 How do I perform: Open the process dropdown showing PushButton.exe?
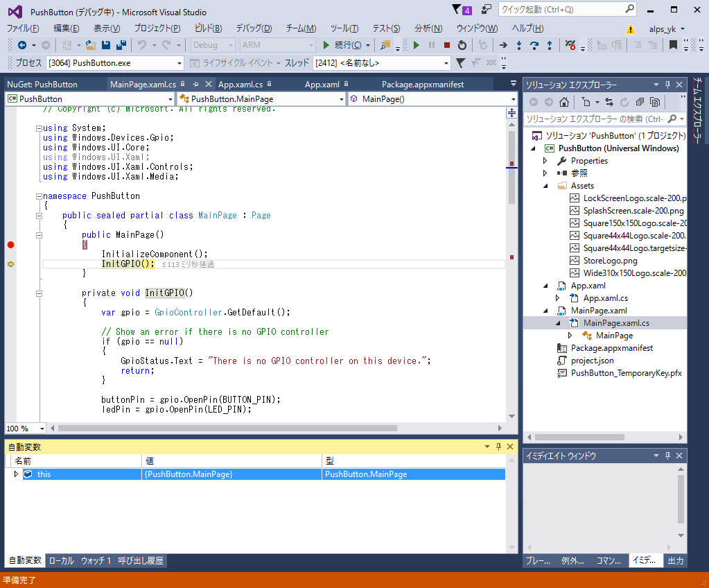pyautogui.click(x=115, y=63)
